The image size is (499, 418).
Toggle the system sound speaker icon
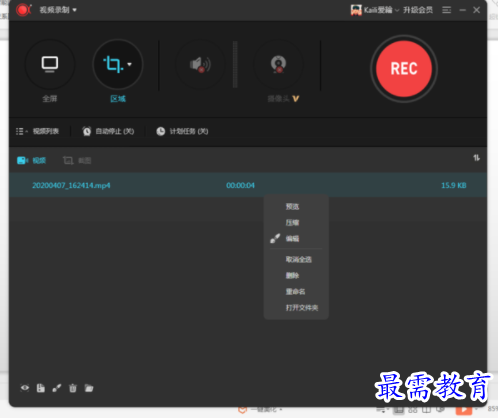200,64
